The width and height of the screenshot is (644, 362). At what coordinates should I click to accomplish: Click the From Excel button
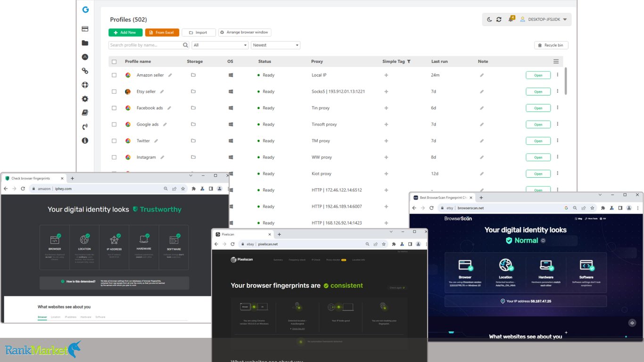click(x=162, y=33)
